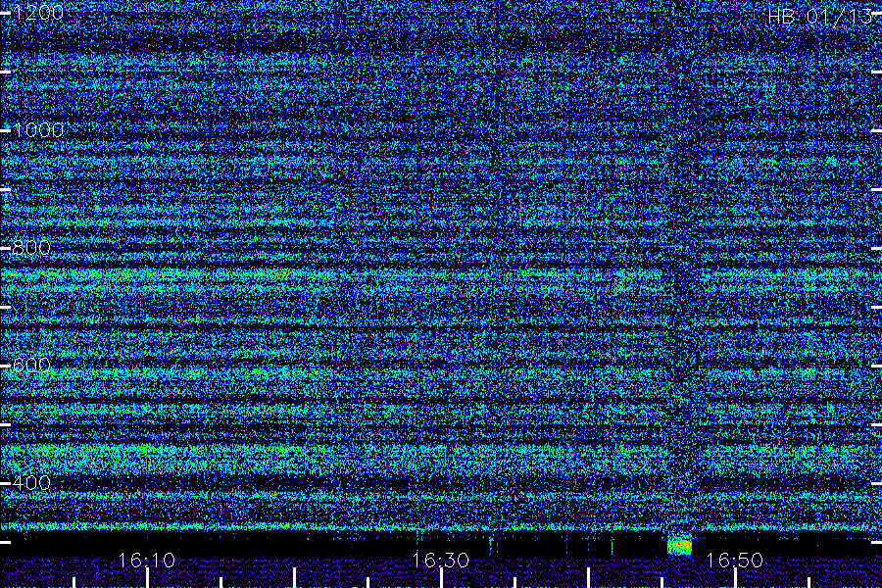Click the tick mark below 16:10
Image resolution: width=882 pixels, height=588 pixels.
pyautogui.click(x=147, y=578)
